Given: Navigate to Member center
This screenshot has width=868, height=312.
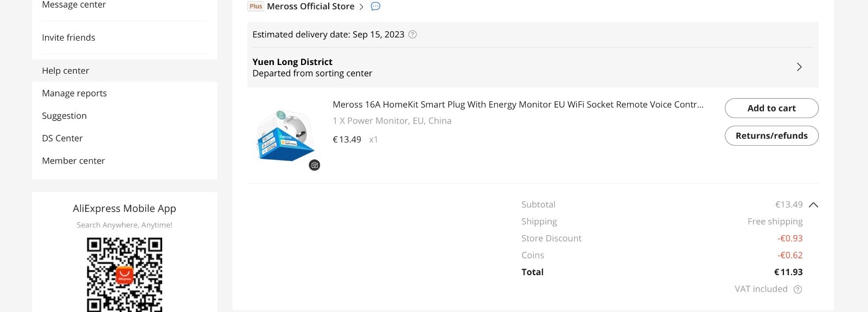Looking at the screenshot, I should 73,160.
